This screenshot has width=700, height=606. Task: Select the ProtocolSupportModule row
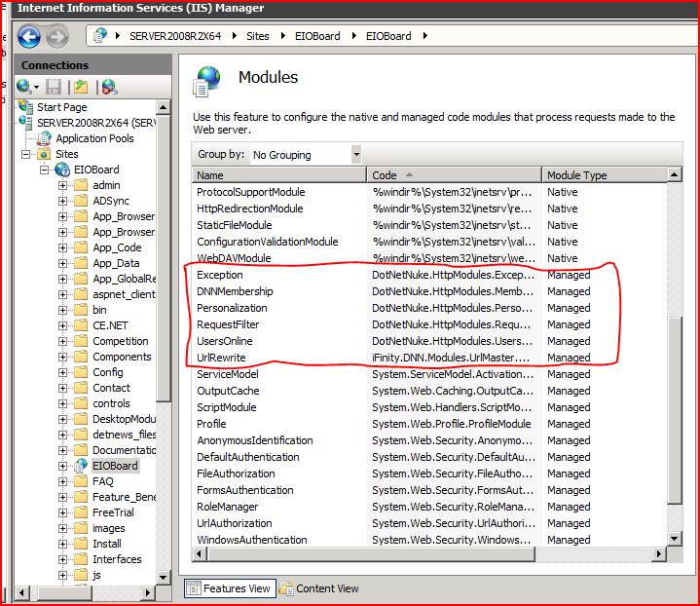coord(429,192)
